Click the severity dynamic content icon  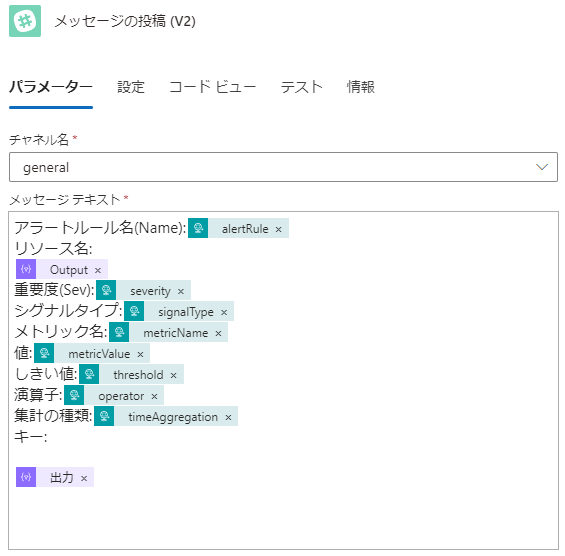[106, 290]
